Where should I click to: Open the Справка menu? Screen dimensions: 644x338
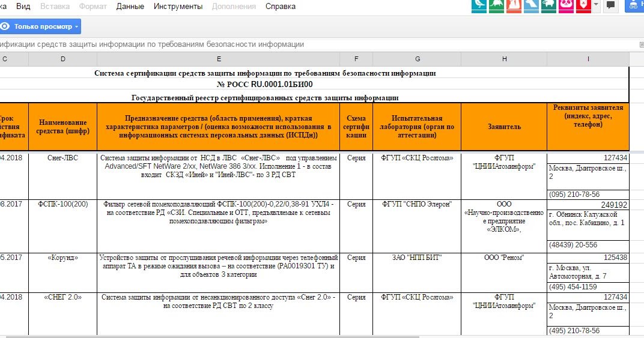click(x=280, y=7)
